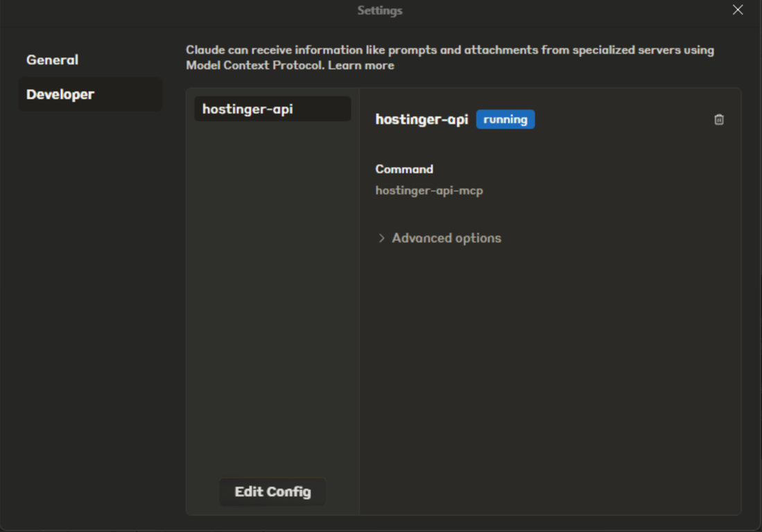The width and height of the screenshot is (762, 532).
Task: Click the running status badge
Action: 505,119
